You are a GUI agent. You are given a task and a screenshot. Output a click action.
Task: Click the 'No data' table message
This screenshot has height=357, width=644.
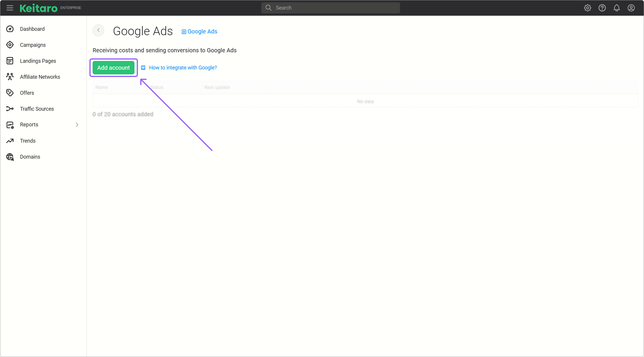[x=365, y=101]
